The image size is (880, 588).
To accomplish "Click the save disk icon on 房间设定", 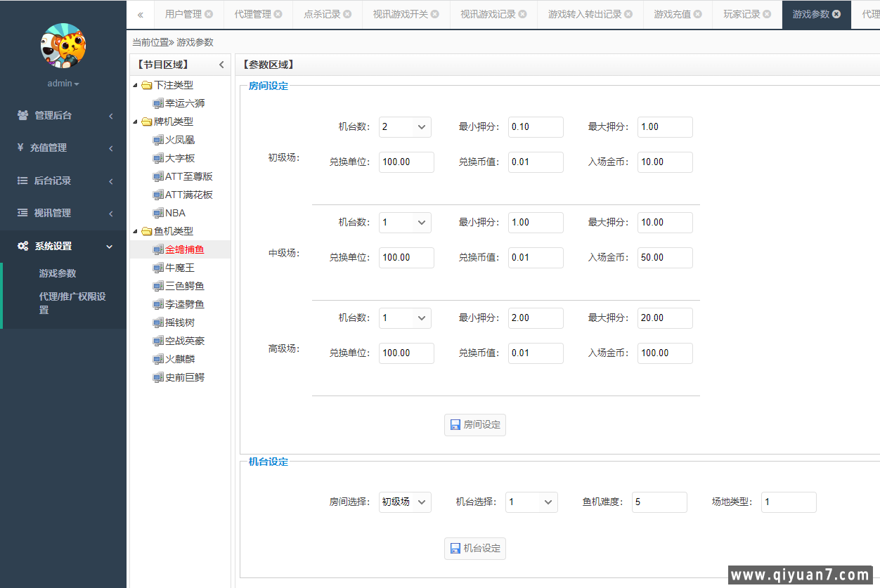I will (455, 424).
